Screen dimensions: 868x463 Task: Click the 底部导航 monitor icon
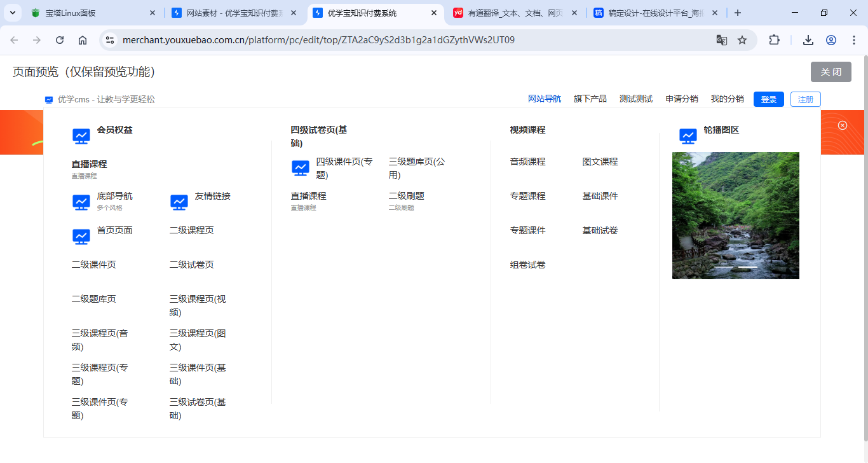point(81,202)
